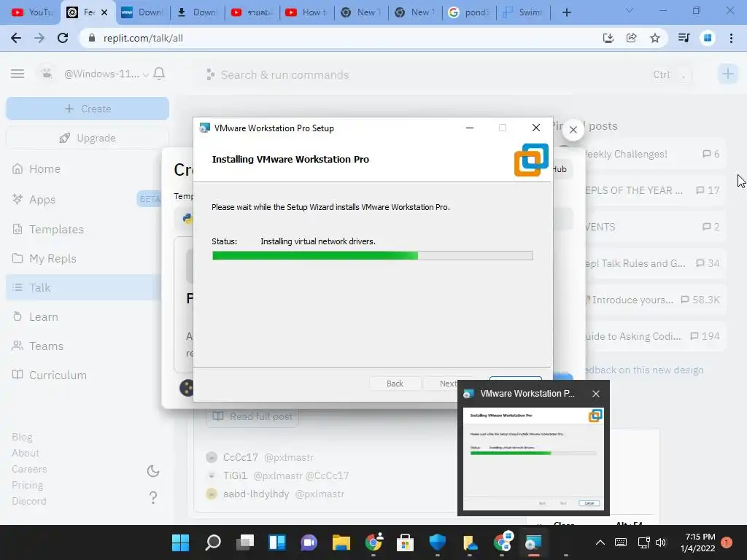Open the Chat app on taskbar

tap(309, 542)
